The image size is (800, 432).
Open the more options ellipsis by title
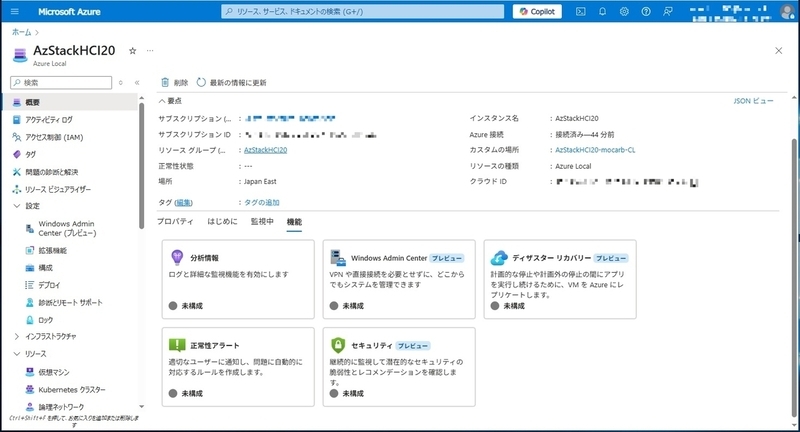coord(150,50)
